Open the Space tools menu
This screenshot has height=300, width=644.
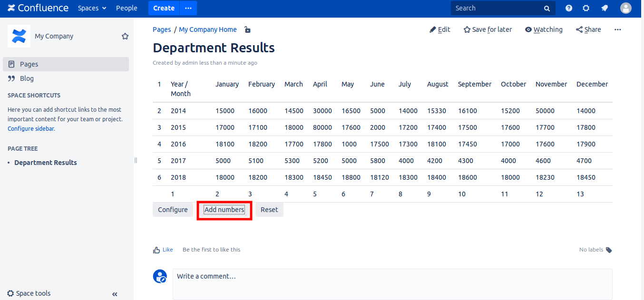pos(29,293)
